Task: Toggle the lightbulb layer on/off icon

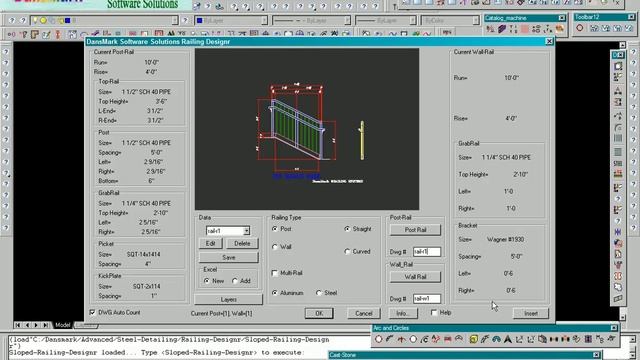Action: (35, 20)
